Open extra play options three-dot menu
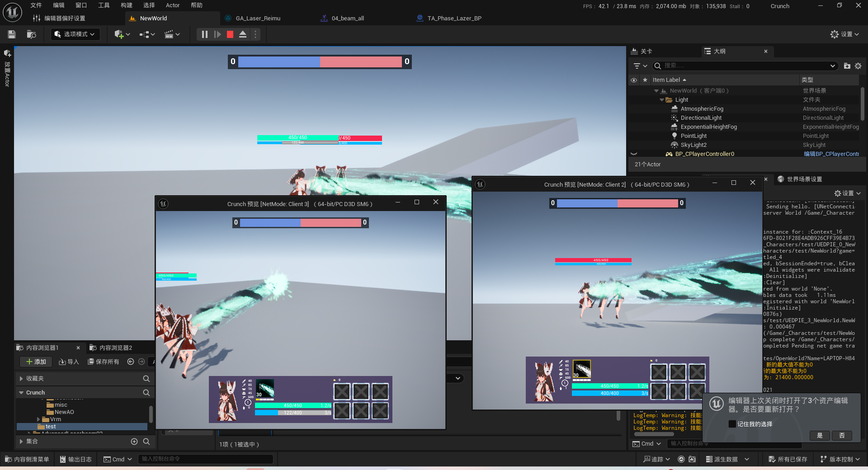The height and width of the screenshot is (470, 868). point(255,34)
